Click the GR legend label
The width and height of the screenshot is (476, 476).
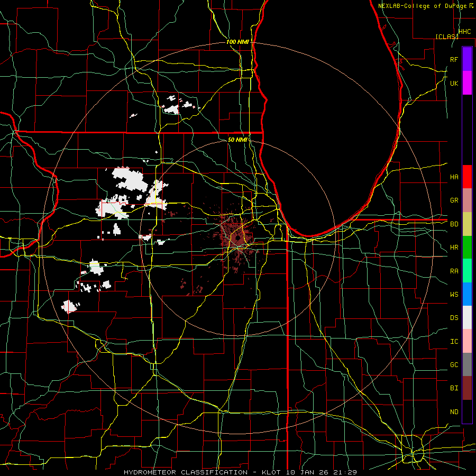pos(454,200)
